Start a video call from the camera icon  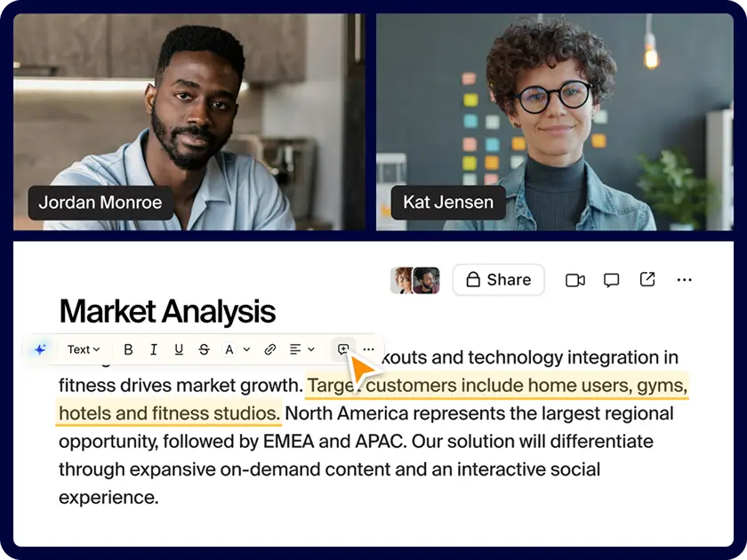coord(574,280)
